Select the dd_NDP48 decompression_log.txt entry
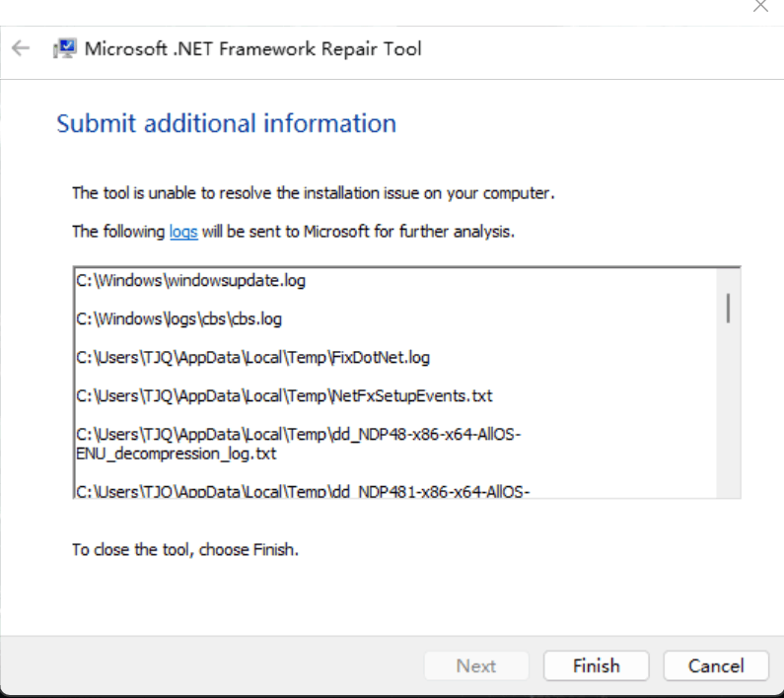This screenshot has width=784, height=698. [x=299, y=444]
